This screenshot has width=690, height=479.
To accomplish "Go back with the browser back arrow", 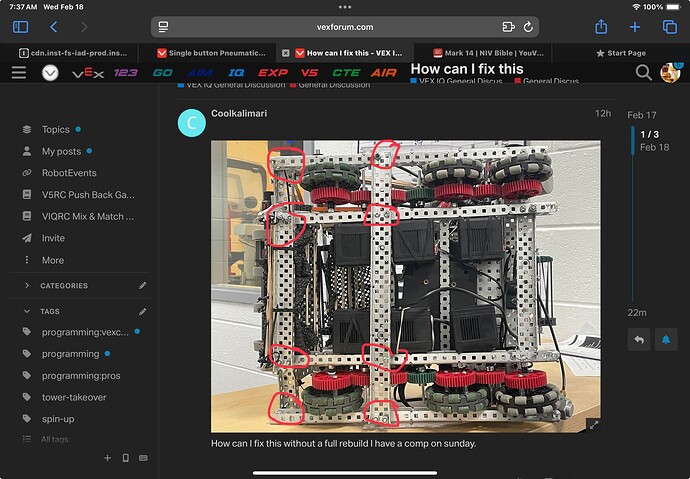I will [54, 27].
